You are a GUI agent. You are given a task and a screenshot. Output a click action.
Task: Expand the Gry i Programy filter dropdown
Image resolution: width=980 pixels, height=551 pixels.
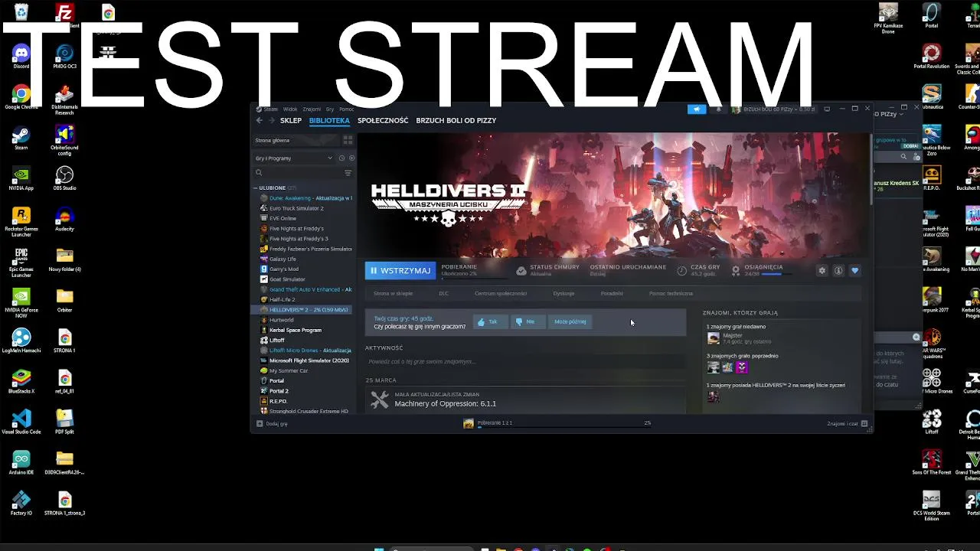pos(294,158)
